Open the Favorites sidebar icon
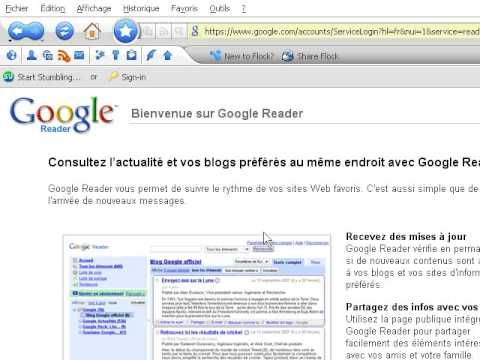The width and height of the screenshot is (480, 360). 100,55
